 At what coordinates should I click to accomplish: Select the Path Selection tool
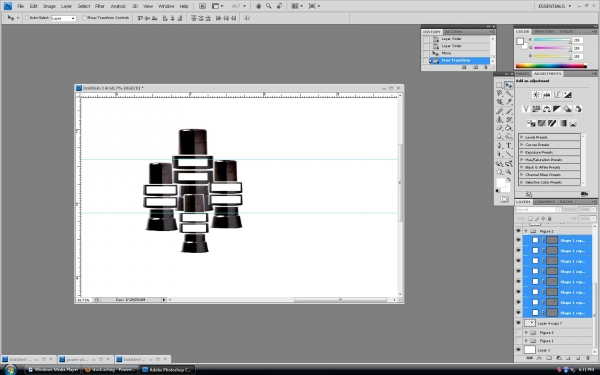click(499, 154)
